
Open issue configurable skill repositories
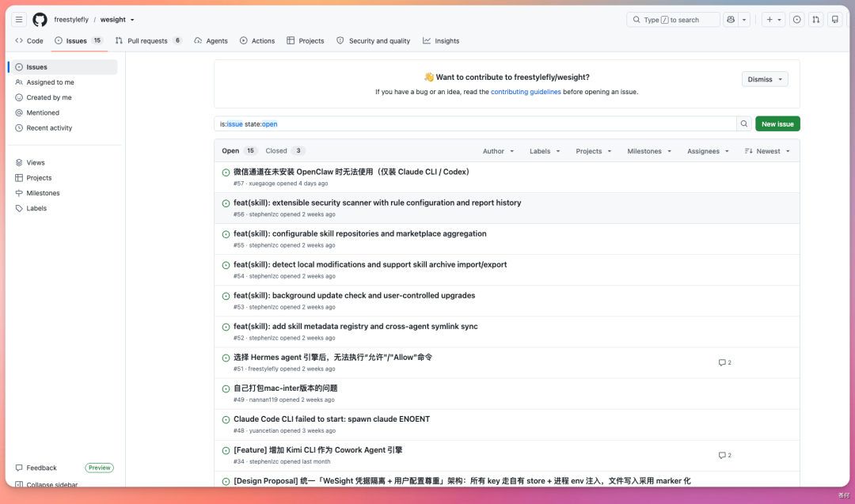pyautogui.click(x=360, y=233)
